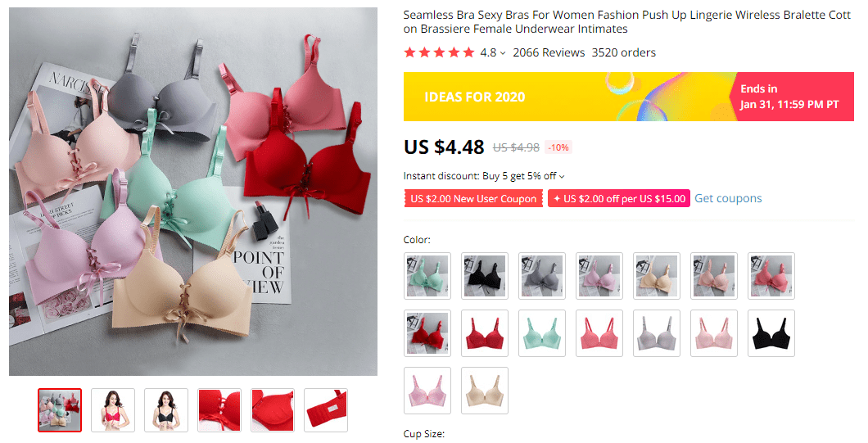The width and height of the screenshot is (868, 443).
Task: Choose the gray bra swatch with magazine background
Action: (541, 275)
